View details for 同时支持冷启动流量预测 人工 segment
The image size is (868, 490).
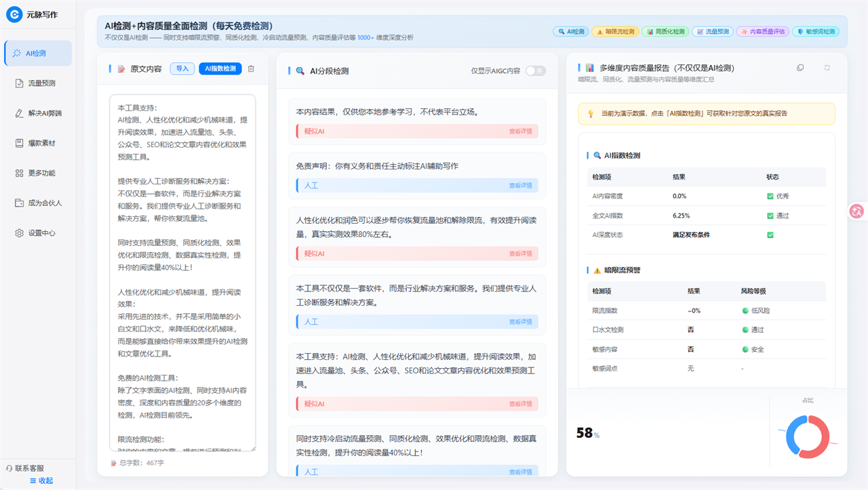520,472
